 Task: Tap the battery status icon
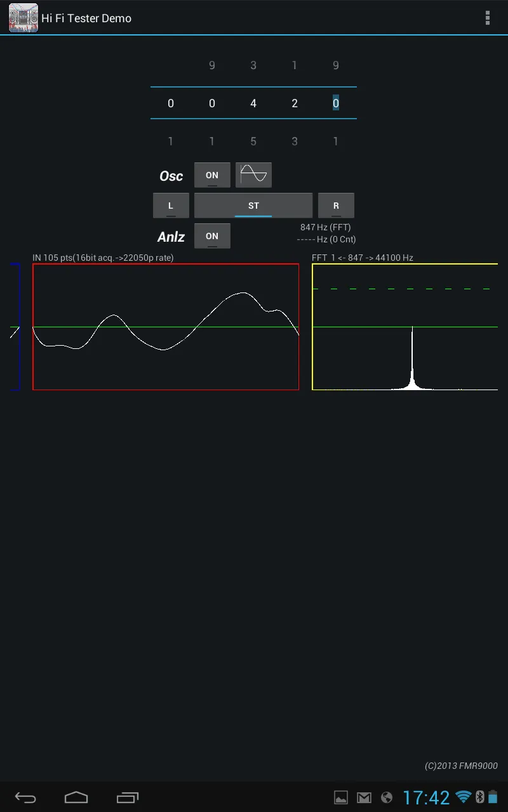pyautogui.click(x=493, y=797)
